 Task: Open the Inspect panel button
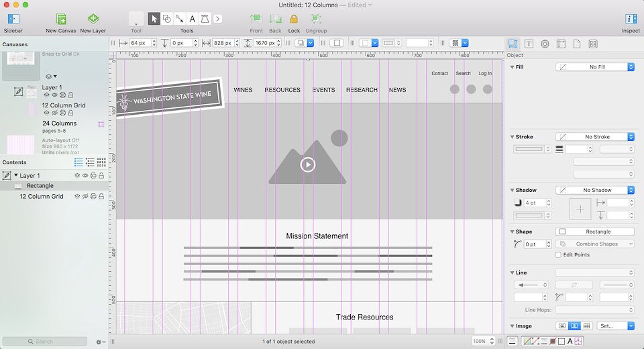click(631, 19)
